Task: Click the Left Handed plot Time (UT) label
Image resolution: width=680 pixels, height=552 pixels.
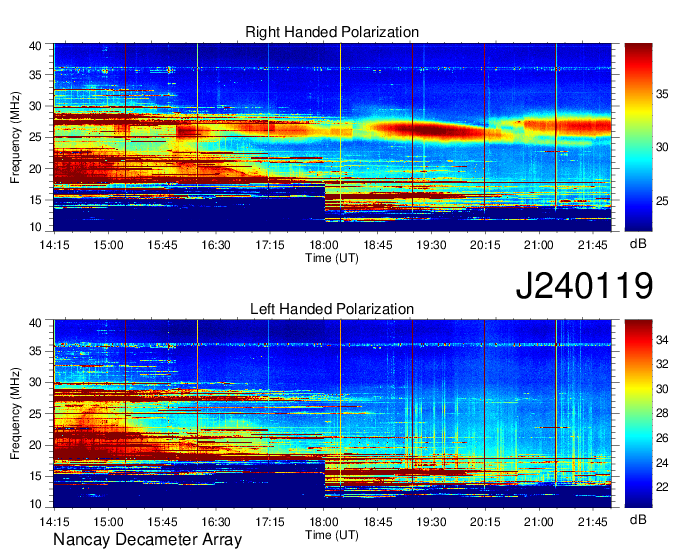Action: [x=332, y=535]
